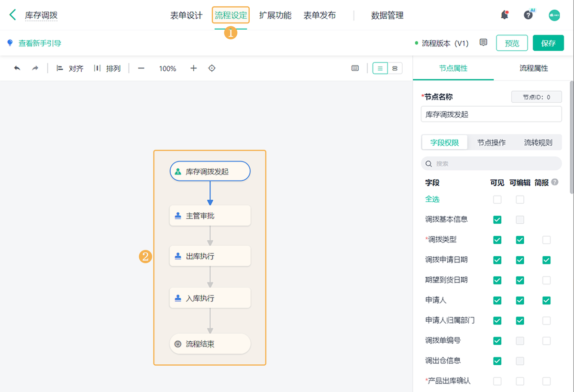Zoom out with the minus icon
Viewport: 574px width, 392px height.
141,68
